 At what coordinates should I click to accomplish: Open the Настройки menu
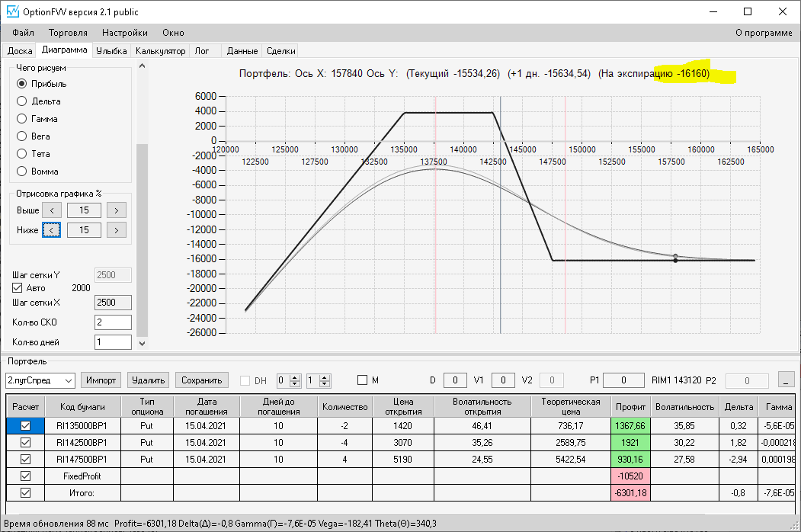pyautogui.click(x=125, y=33)
